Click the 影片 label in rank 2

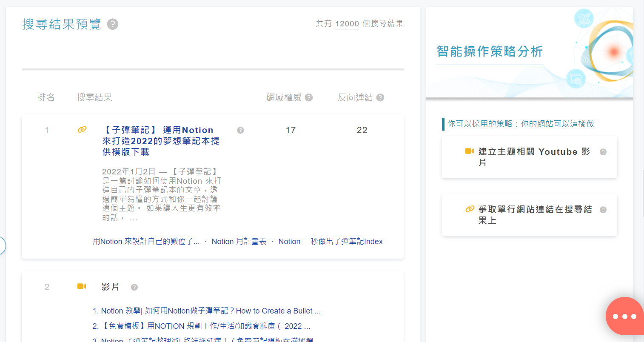(x=110, y=287)
